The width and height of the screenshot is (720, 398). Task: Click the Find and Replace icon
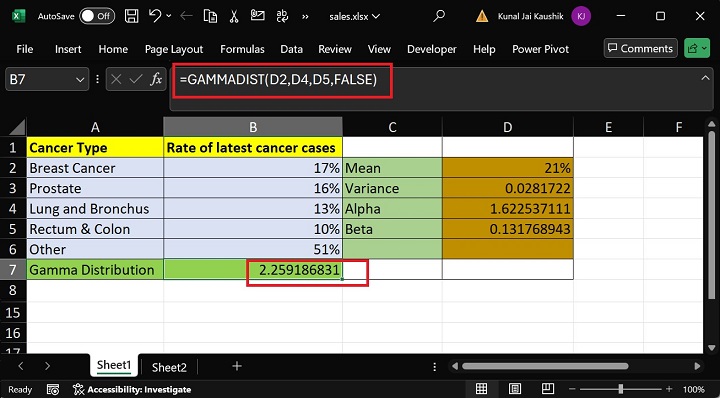(x=282, y=17)
